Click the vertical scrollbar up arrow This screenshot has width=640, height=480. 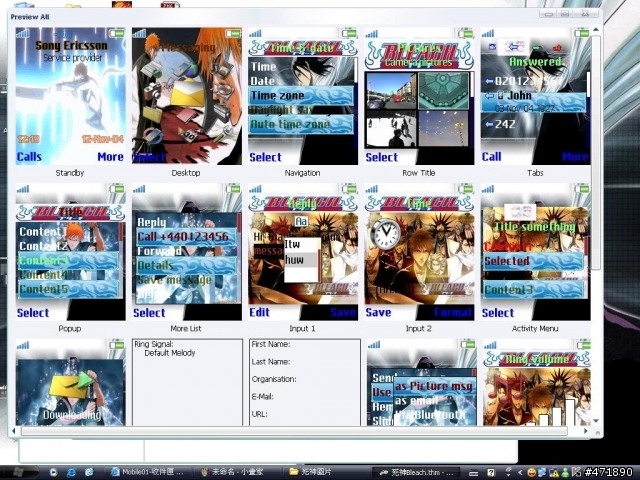tap(596, 30)
